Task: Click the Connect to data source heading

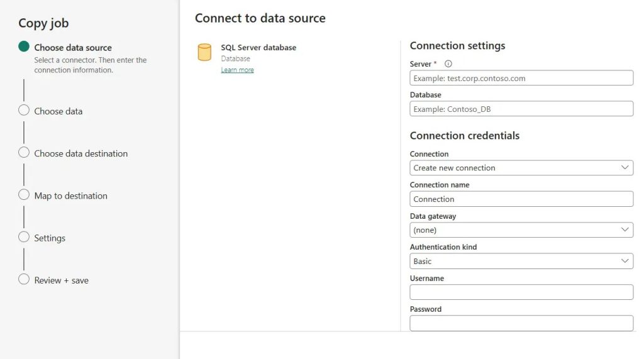Action: point(260,18)
